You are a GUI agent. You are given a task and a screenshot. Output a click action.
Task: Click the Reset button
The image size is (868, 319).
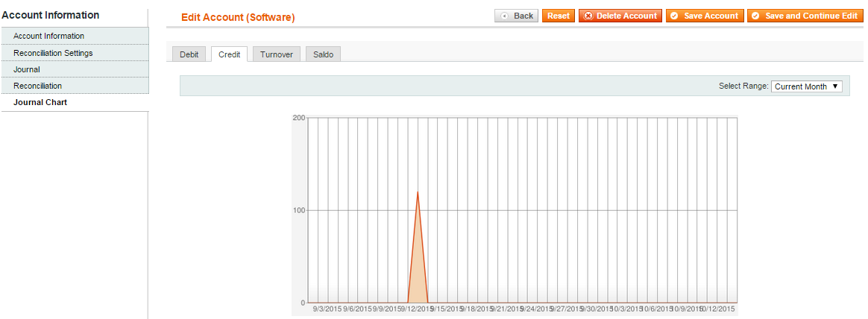click(x=558, y=16)
